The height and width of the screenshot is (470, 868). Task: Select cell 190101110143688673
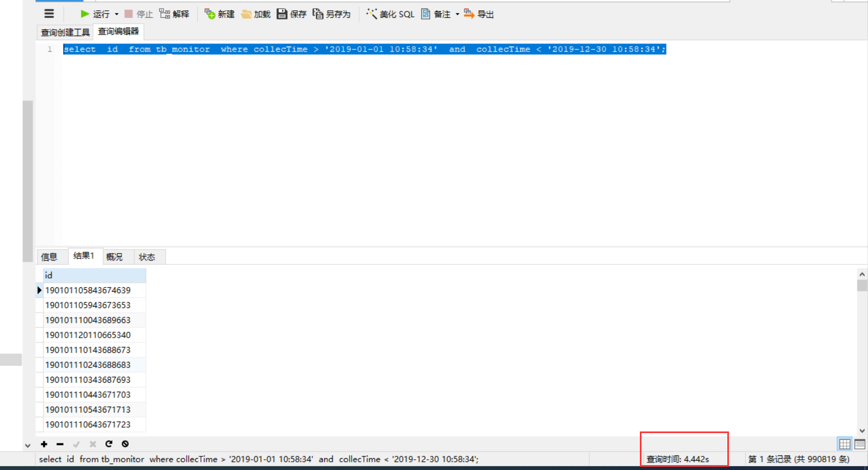[95, 350]
